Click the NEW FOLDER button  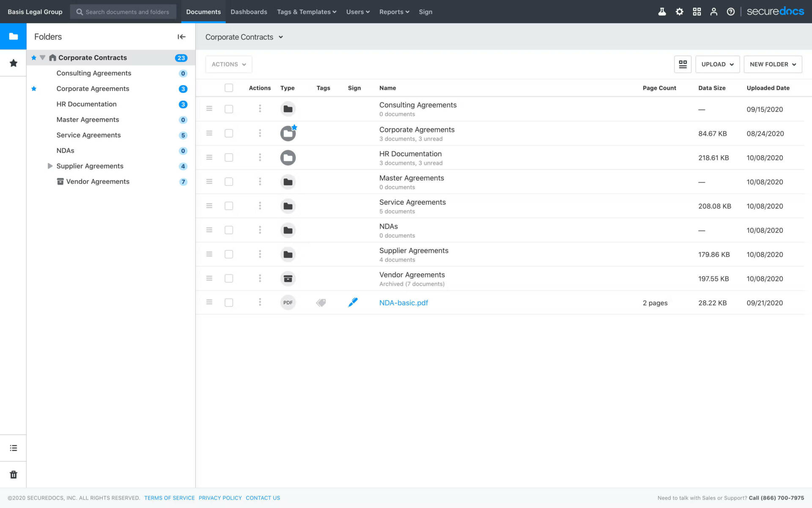tap(772, 64)
